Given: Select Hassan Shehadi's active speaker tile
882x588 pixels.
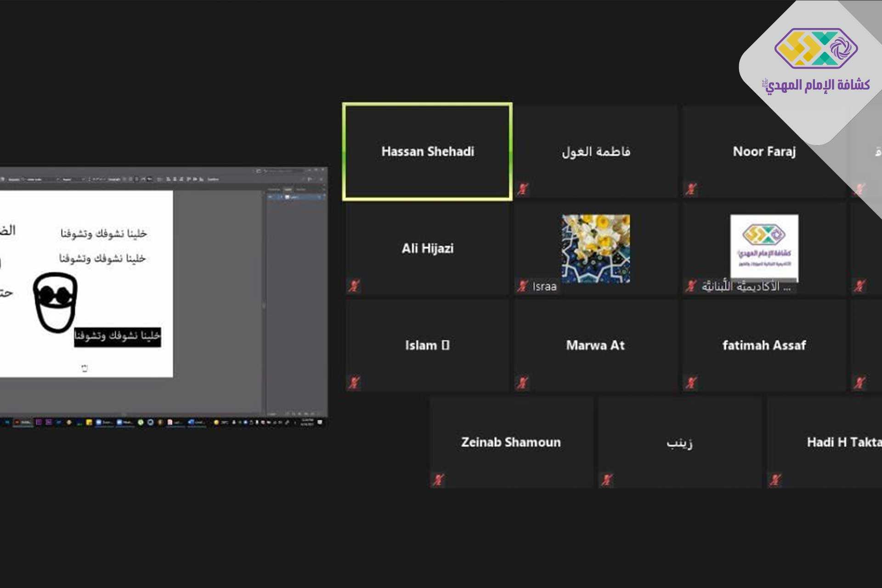Looking at the screenshot, I should tap(427, 152).
